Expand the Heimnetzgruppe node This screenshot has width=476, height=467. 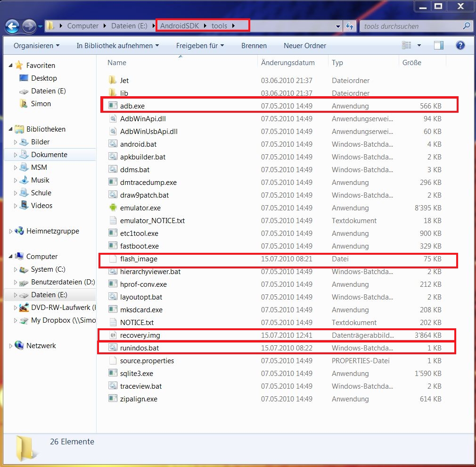point(11,231)
